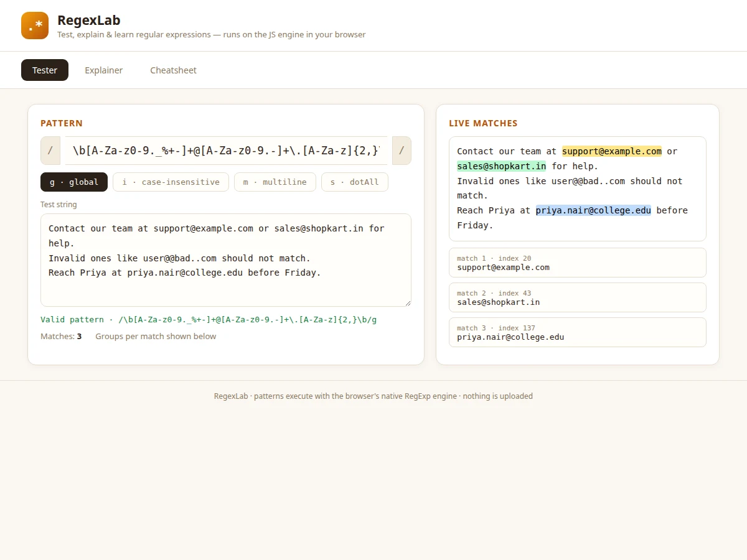Click the PATTERN section heading
Viewport: 747px width, 560px height.
(x=62, y=123)
